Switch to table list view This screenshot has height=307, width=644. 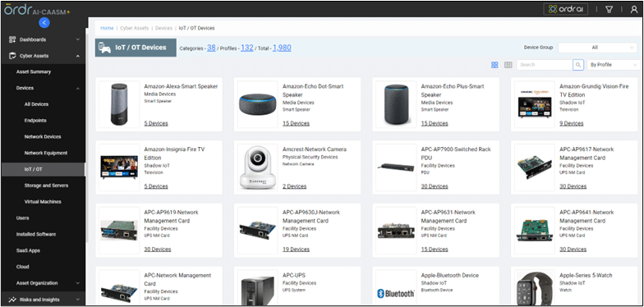pos(508,65)
